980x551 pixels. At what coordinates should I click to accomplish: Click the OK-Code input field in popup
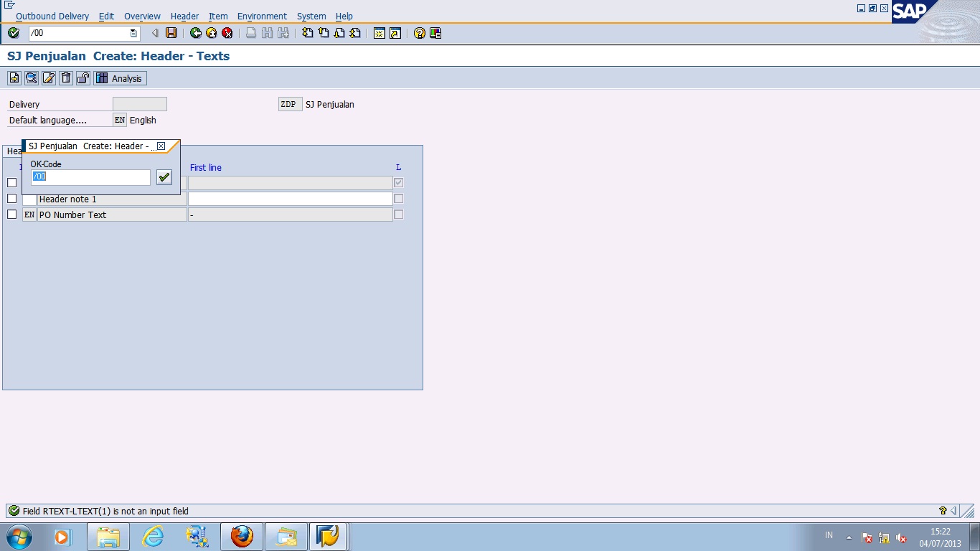coord(90,177)
